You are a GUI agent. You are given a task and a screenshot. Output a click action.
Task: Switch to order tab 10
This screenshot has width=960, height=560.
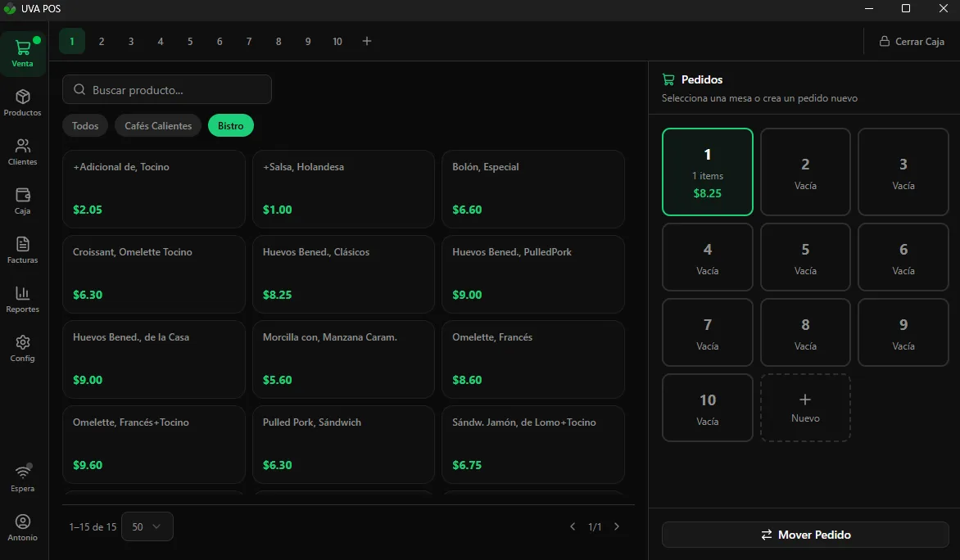pyautogui.click(x=337, y=42)
